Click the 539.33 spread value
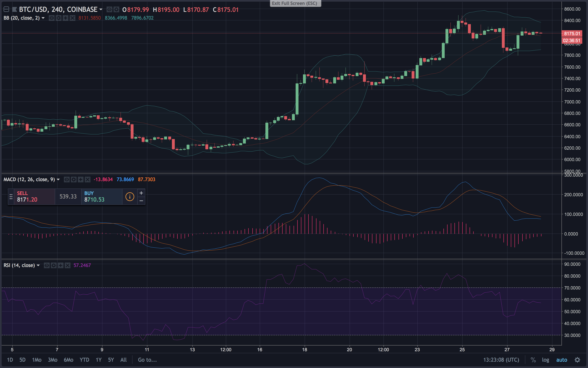This screenshot has height=368, width=588. 68,197
